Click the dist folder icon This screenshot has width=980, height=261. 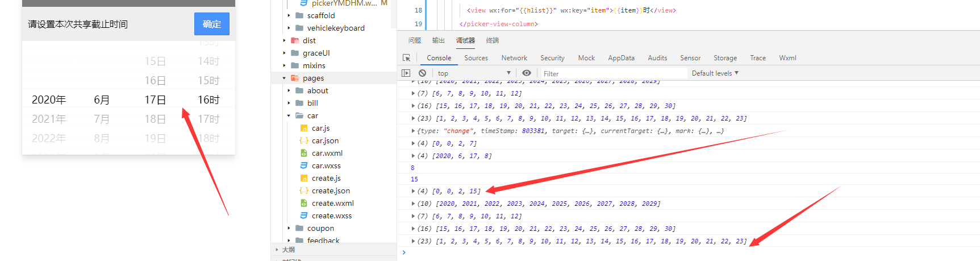tap(295, 40)
